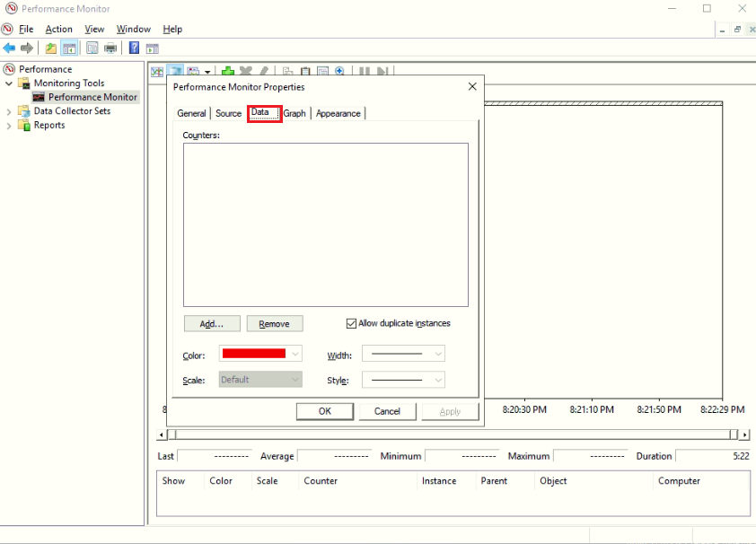Toggle the Show/Hide Console Tree icon
This screenshot has width=756, height=544.
click(69, 48)
